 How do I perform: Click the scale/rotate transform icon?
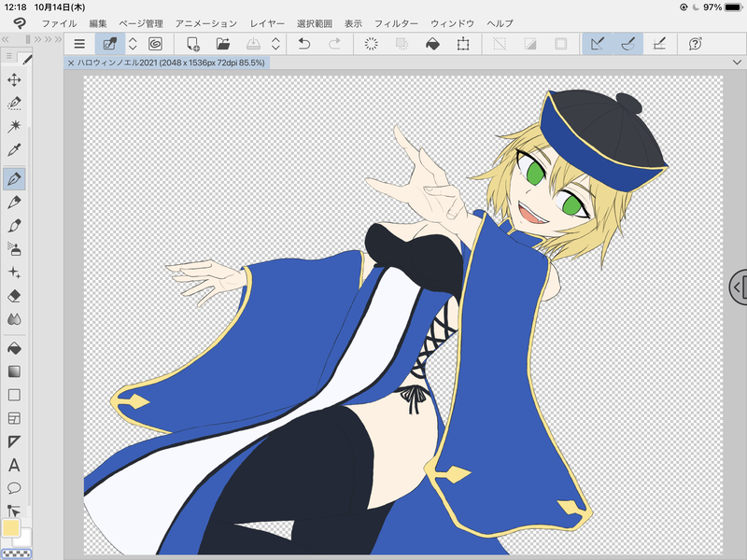click(x=463, y=44)
